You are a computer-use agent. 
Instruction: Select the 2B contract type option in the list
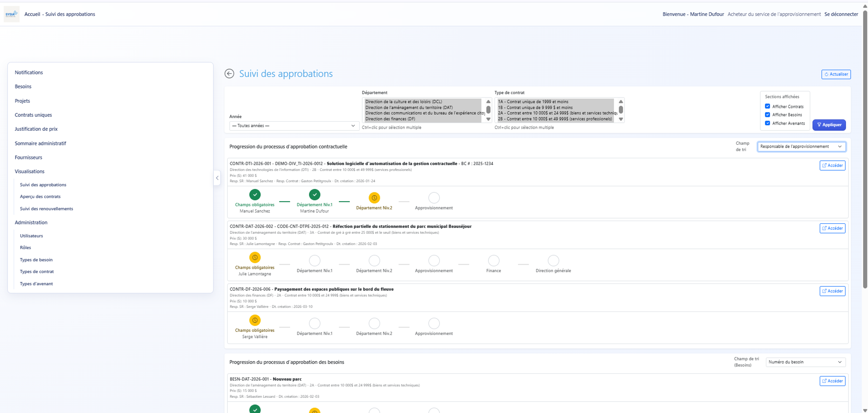coord(555,119)
